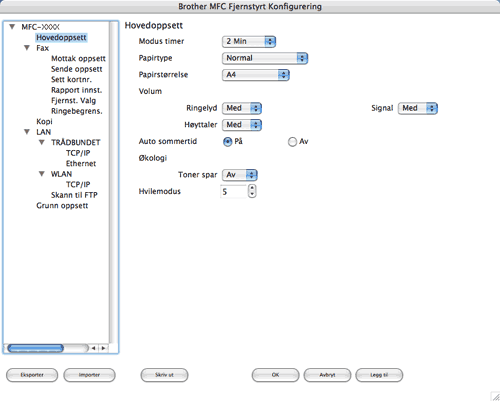The width and height of the screenshot is (500, 401).
Task: Change the Ringelyd volume dropdown
Action: pyautogui.click(x=242, y=108)
